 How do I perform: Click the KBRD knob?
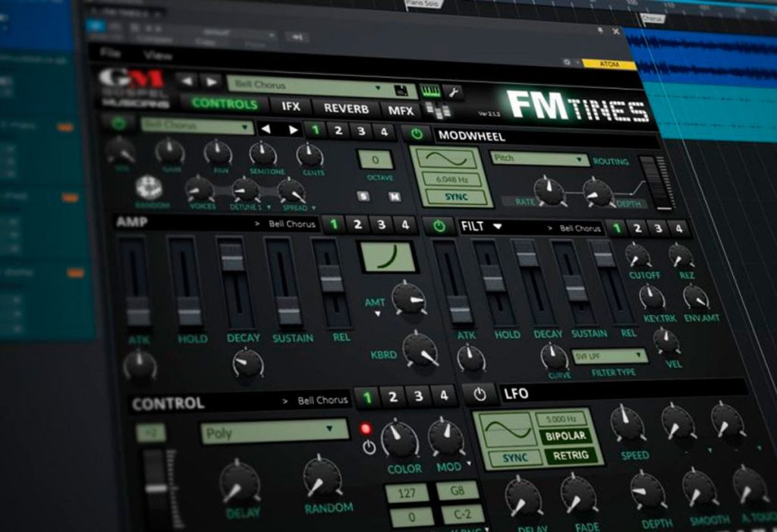420,349
